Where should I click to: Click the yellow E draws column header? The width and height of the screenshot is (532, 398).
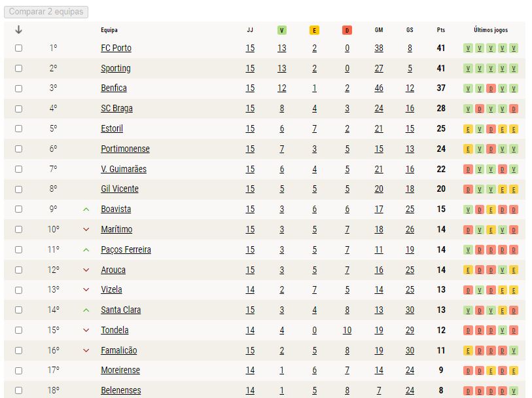point(314,30)
